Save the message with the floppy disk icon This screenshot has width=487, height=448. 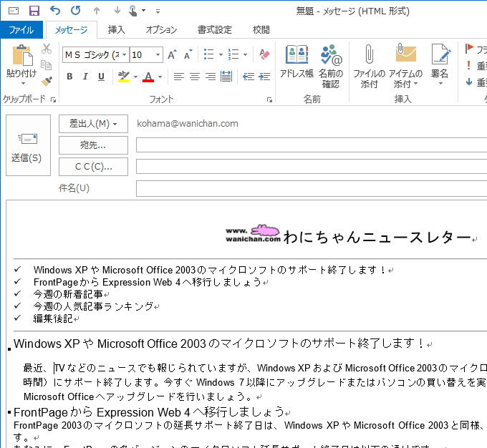[34, 11]
